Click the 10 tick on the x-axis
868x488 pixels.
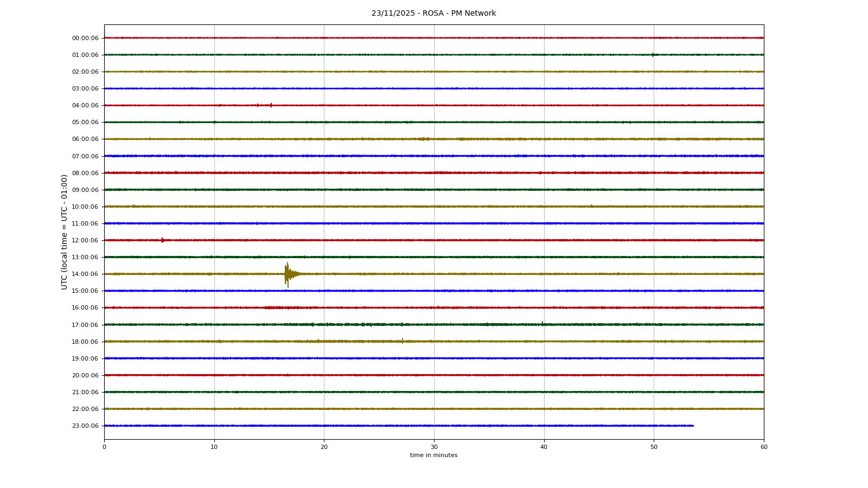[214, 447]
